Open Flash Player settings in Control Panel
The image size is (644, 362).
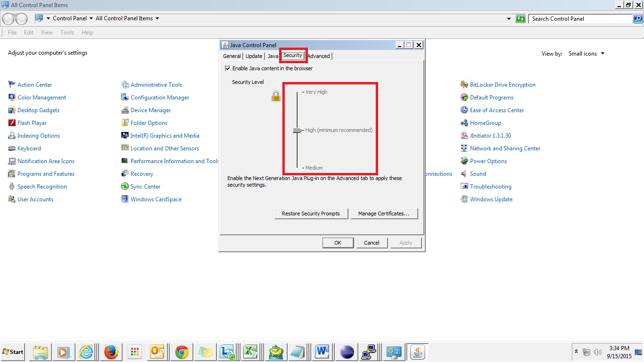pyautogui.click(x=32, y=123)
